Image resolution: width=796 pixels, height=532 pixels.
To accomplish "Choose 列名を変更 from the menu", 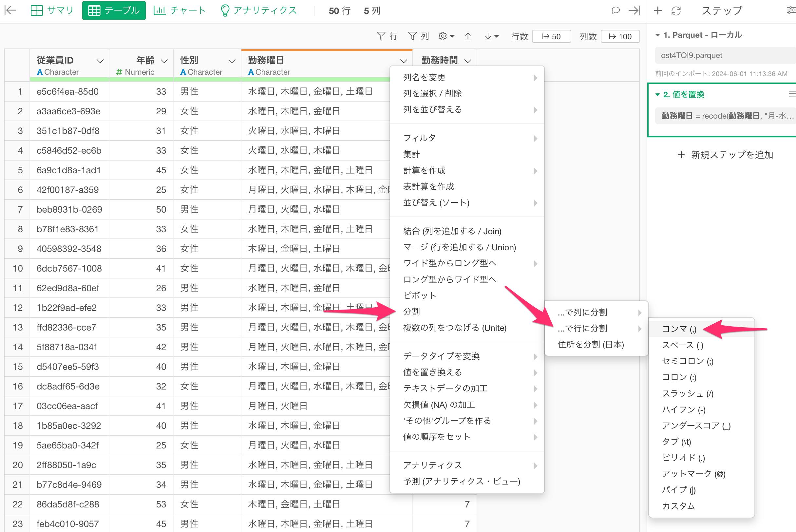I will click(467, 78).
